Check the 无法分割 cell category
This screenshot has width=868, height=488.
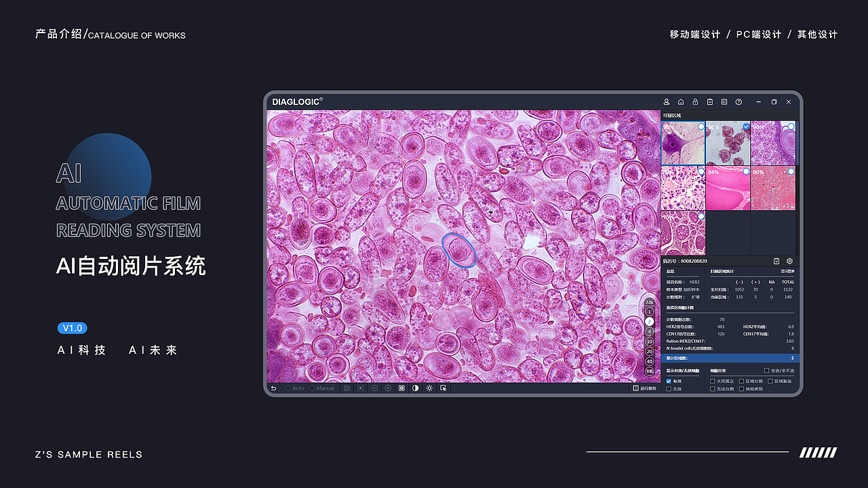pyautogui.click(x=712, y=389)
